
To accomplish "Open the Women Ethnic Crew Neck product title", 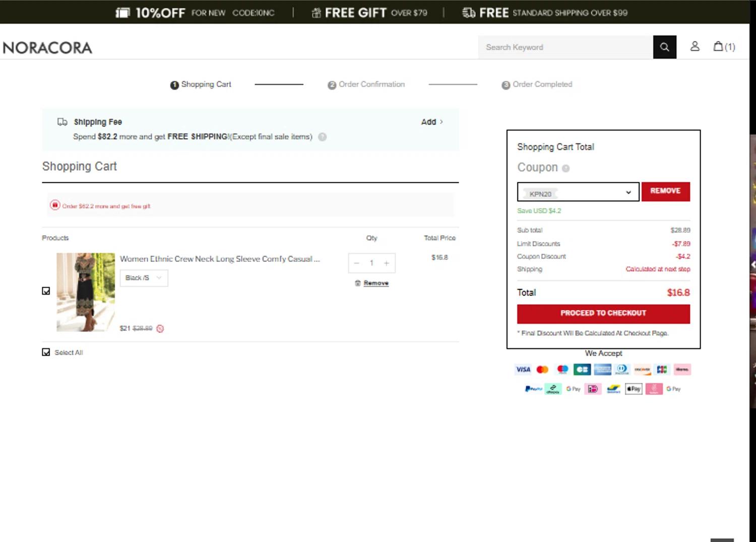I will coord(220,259).
